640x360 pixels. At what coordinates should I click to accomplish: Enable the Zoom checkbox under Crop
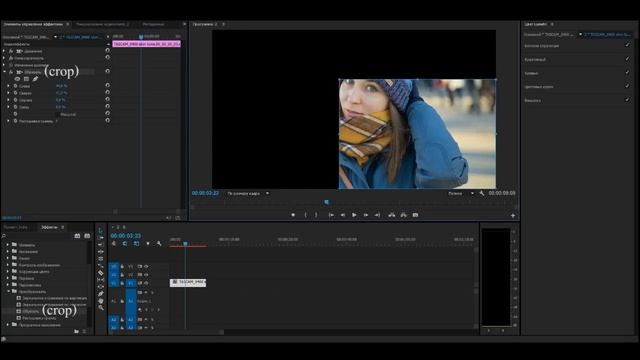[58, 114]
